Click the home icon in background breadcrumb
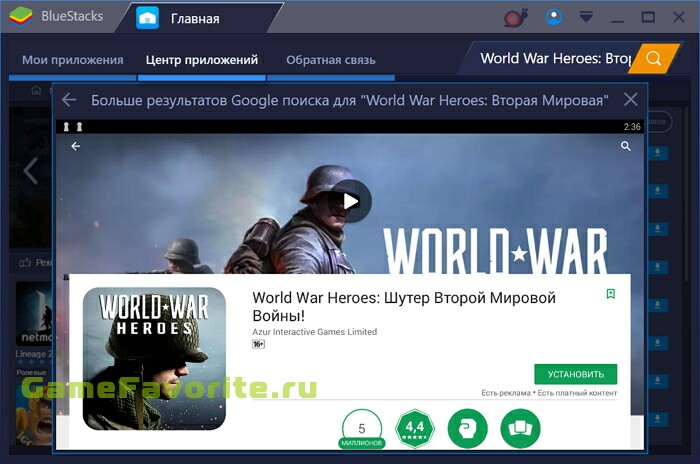The image size is (700, 464). pyautogui.click(x=37, y=91)
